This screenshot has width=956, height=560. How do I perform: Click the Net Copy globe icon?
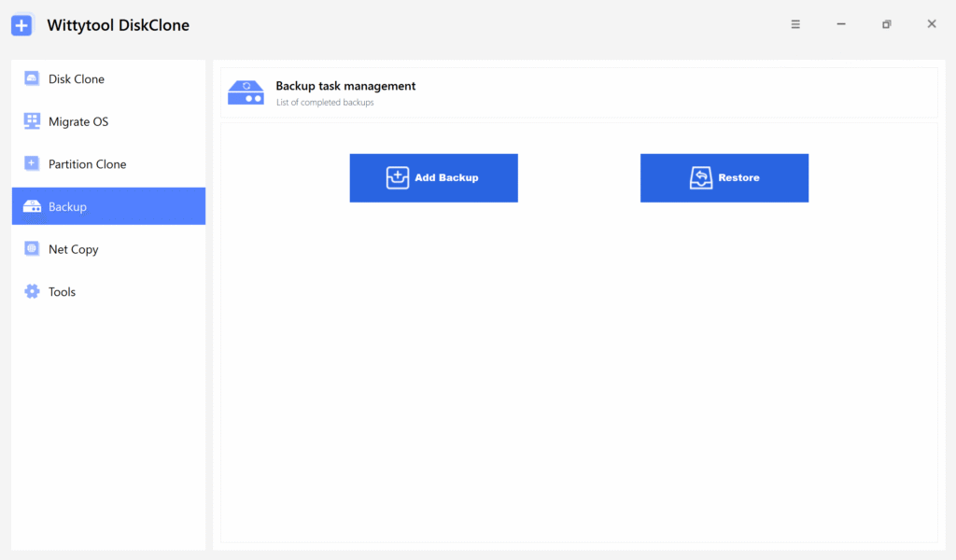click(x=32, y=248)
